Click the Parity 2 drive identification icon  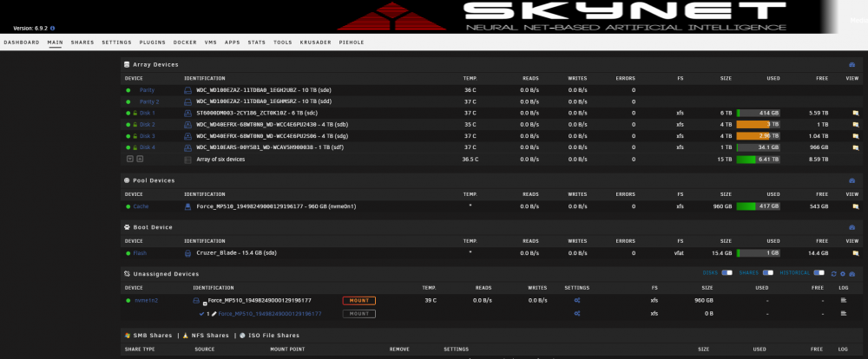(187, 101)
